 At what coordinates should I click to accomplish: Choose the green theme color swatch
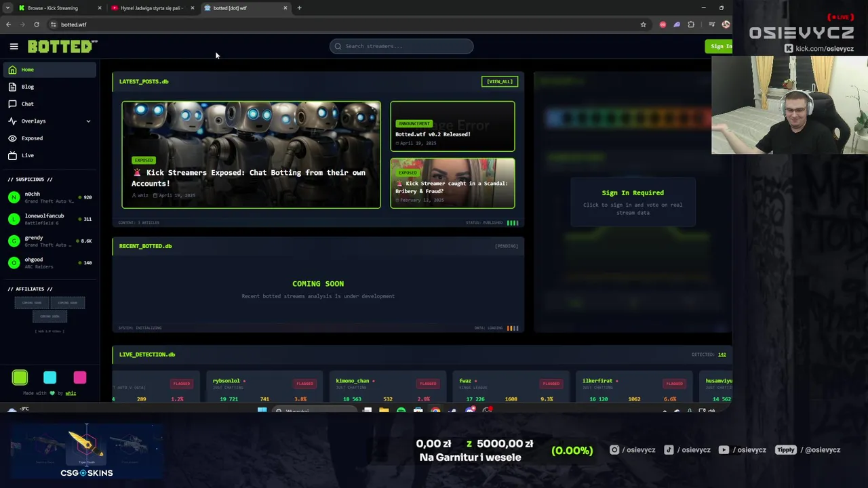pyautogui.click(x=20, y=378)
